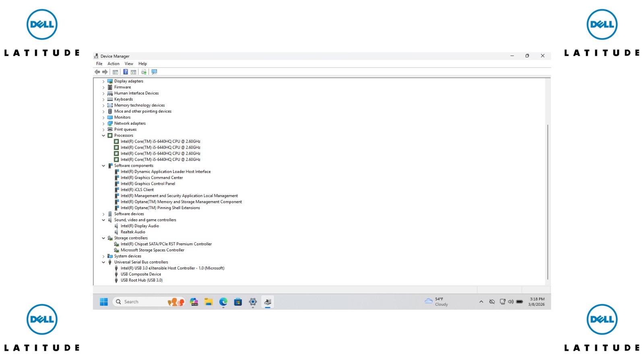Screen dimensions: 644x362
Task: Open the Windows Start menu
Action: [x=104, y=302]
